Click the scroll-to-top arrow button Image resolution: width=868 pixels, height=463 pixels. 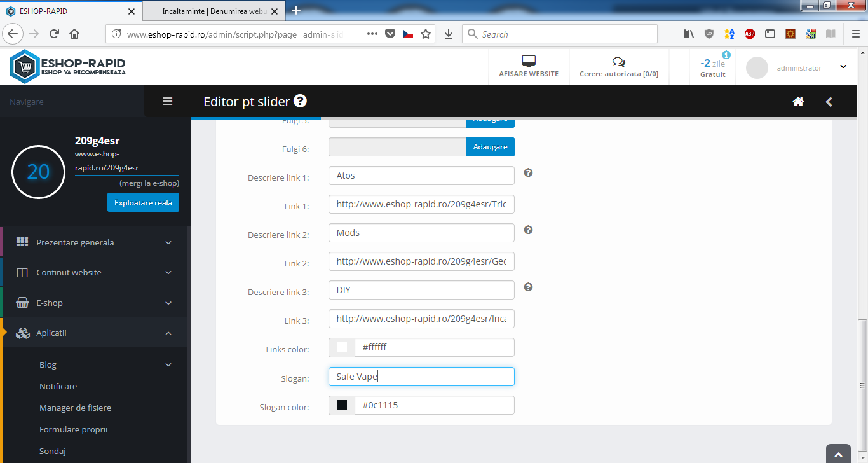(838, 454)
